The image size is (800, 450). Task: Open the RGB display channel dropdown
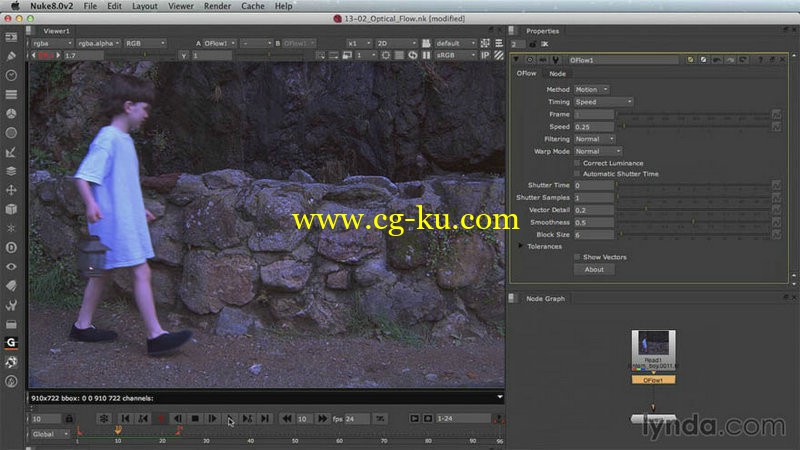coord(145,43)
